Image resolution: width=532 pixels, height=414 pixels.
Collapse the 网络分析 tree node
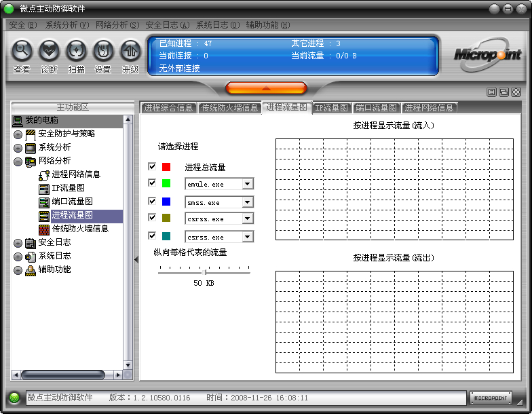click(18, 162)
